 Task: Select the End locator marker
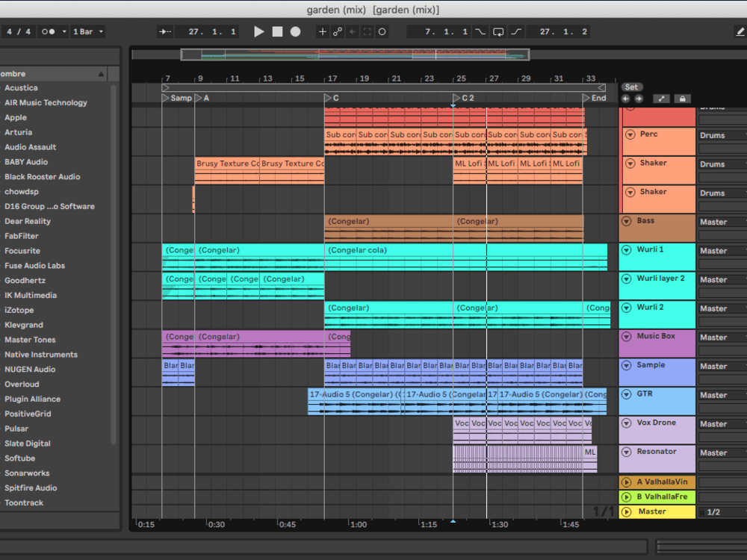[x=595, y=98]
